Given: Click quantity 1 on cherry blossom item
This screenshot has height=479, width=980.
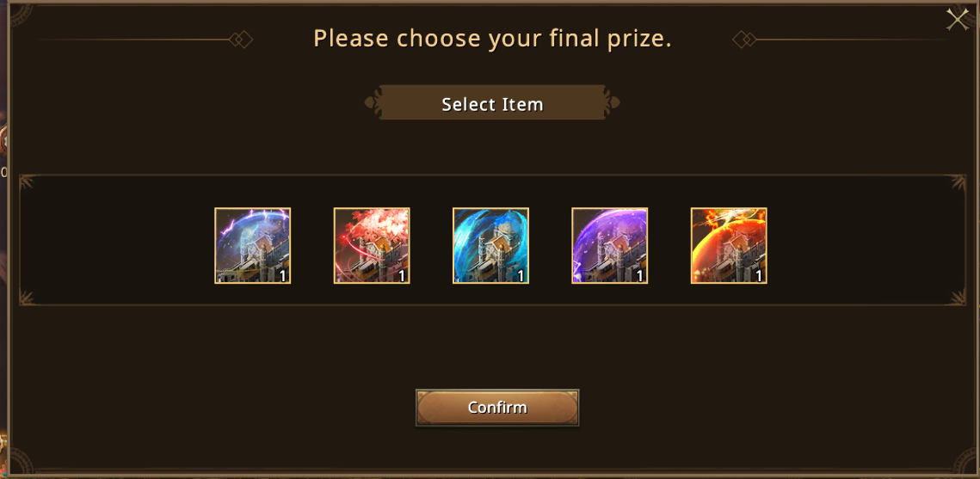Looking at the screenshot, I should click(x=402, y=276).
